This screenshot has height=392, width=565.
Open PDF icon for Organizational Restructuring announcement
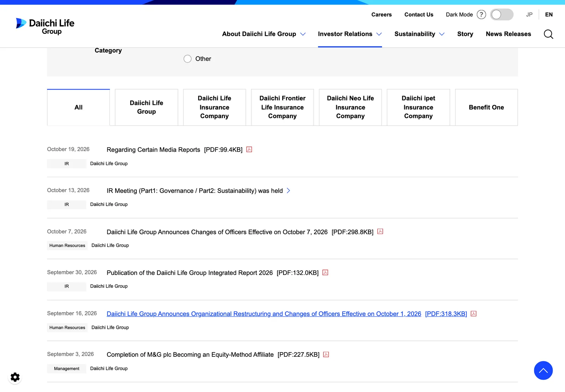tap(474, 314)
